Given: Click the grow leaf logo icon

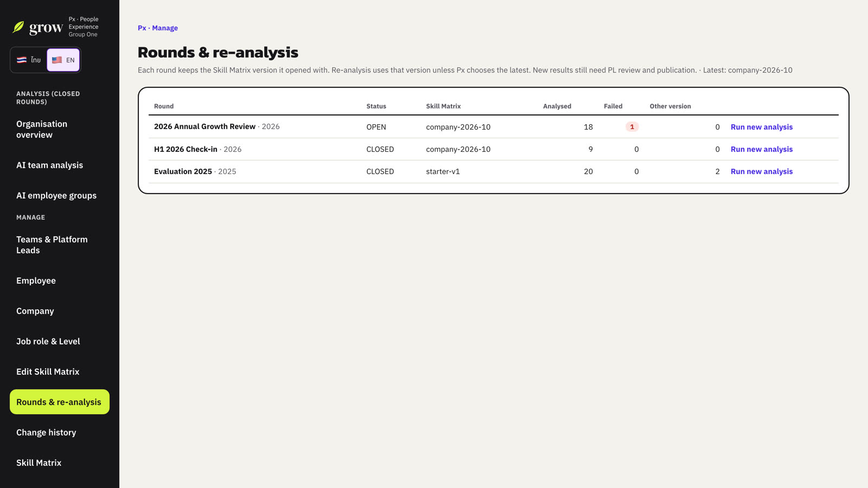Looking at the screenshot, I should click(x=18, y=27).
